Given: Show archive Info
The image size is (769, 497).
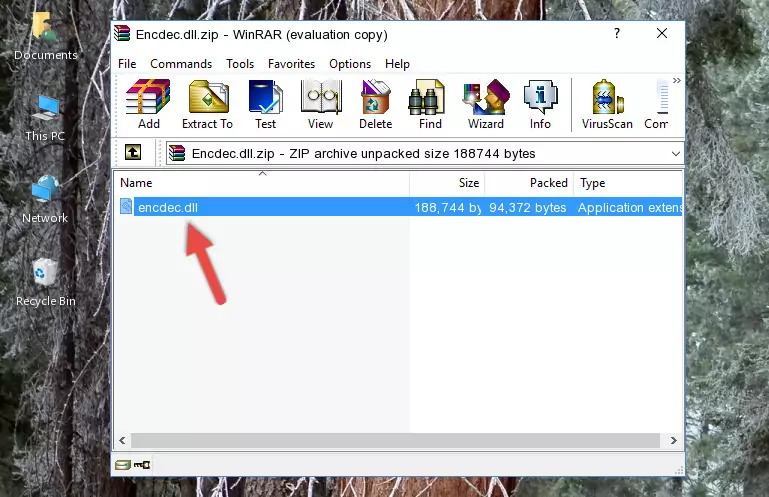Looking at the screenshot, I should click(x=540, y=105).
